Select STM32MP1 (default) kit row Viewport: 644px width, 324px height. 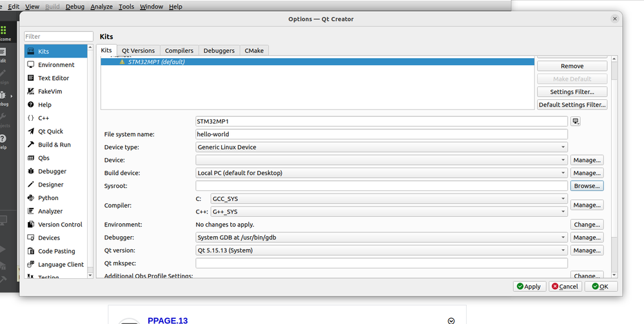pos(317,62)
